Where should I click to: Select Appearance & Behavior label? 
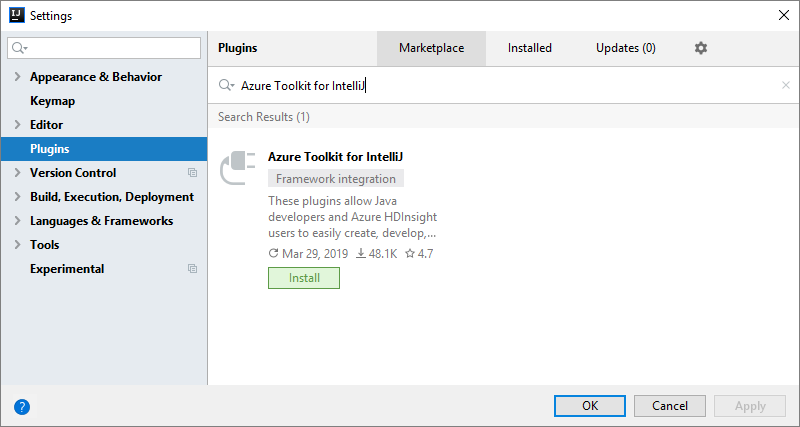point(96,77)
